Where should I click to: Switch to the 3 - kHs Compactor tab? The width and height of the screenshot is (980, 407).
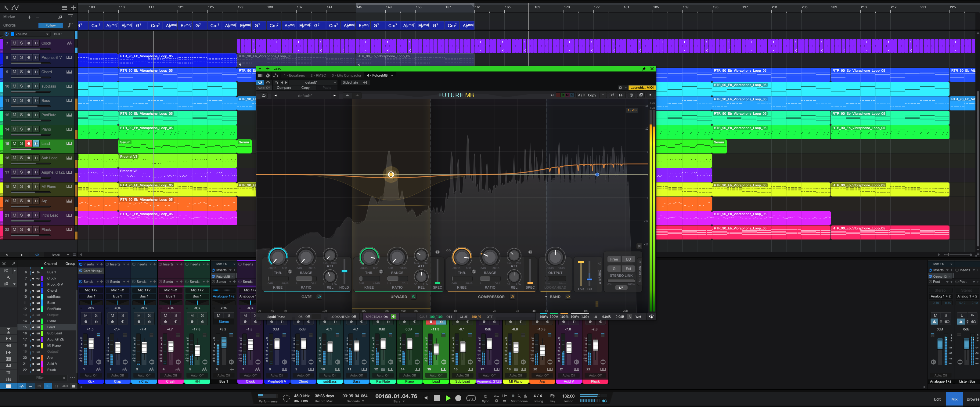tap(346, 75)
